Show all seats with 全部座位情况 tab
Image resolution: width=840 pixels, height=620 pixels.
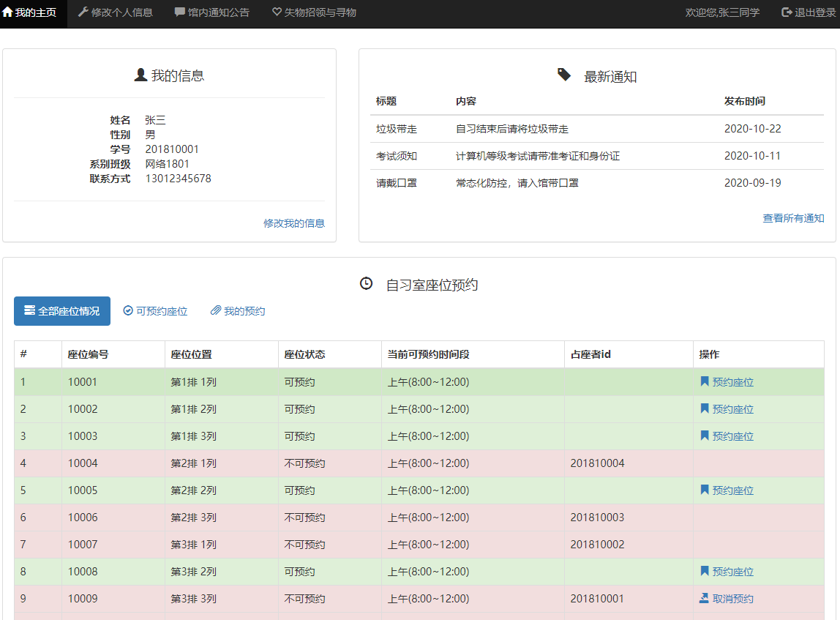point(62,311)
